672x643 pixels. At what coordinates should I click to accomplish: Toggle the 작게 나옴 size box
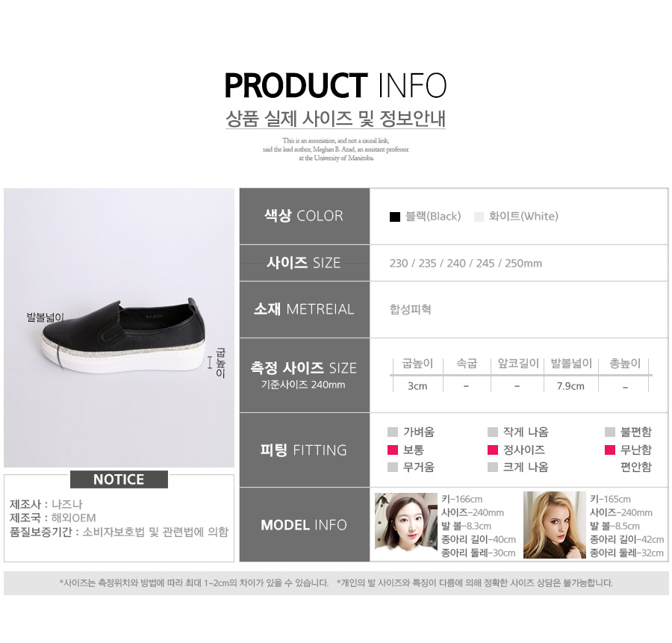click(x=493, y=432)
